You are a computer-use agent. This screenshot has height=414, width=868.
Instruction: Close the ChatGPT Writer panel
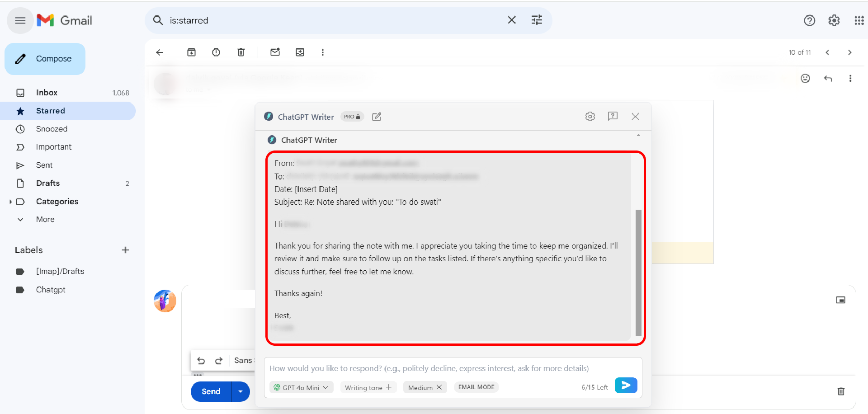635,117
